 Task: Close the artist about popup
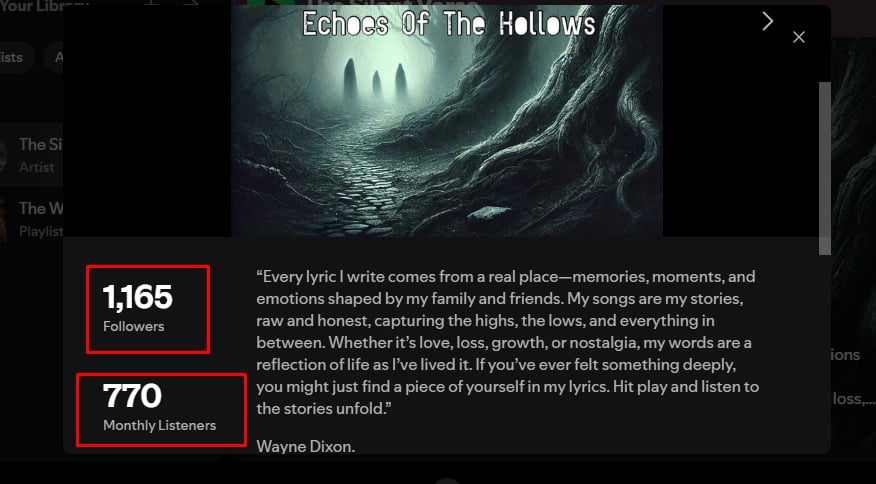point(799,37)
